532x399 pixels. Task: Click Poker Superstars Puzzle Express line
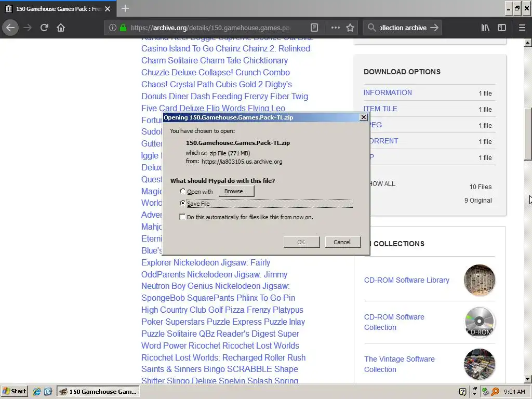coord(223,322)
